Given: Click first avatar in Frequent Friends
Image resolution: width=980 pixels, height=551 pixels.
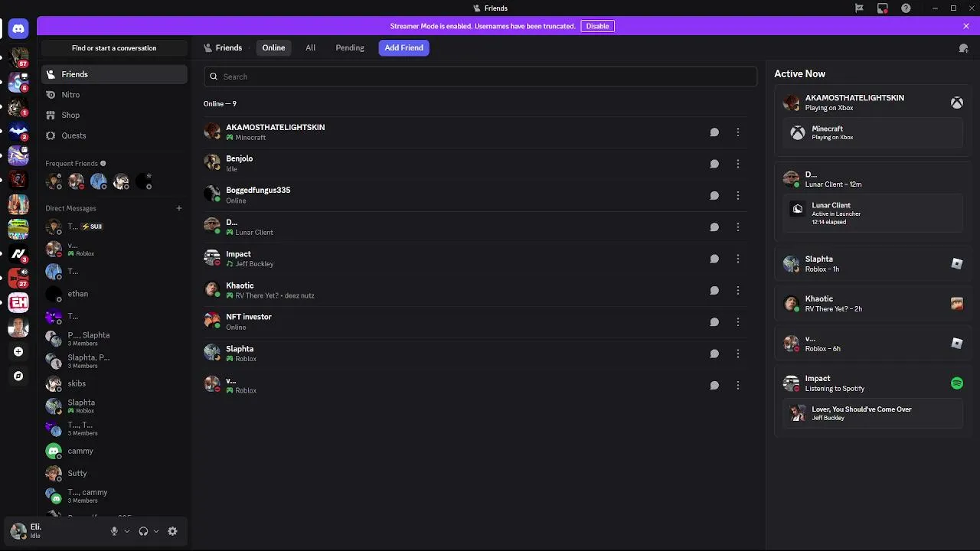Looking at the screenshot, I should tap(54, 181).
